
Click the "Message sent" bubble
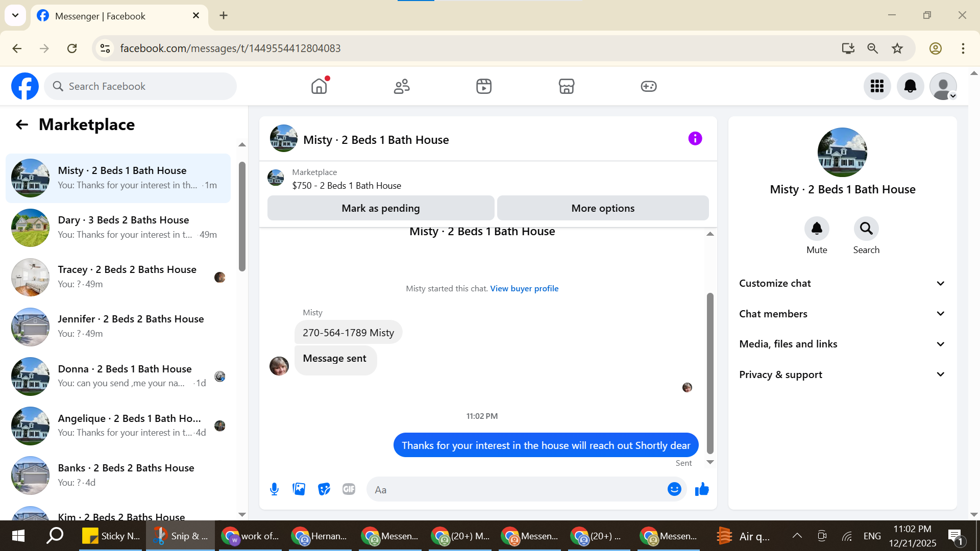(x=335, y=359)
